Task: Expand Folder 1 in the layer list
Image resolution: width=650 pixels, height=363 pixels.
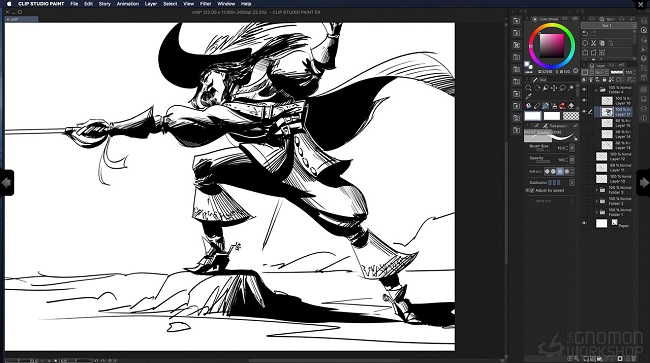Action: click(597, 212)
